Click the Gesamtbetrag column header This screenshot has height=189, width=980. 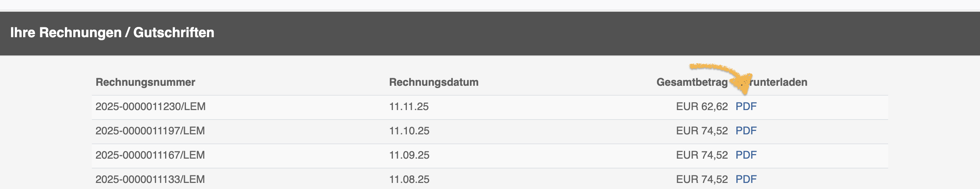(692, 82)
